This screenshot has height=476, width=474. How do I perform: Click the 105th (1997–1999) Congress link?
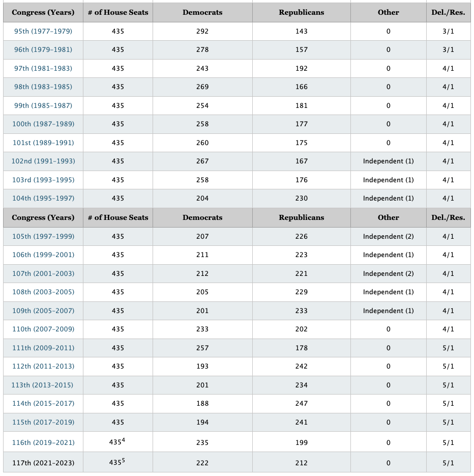click(x=43, y=237)
